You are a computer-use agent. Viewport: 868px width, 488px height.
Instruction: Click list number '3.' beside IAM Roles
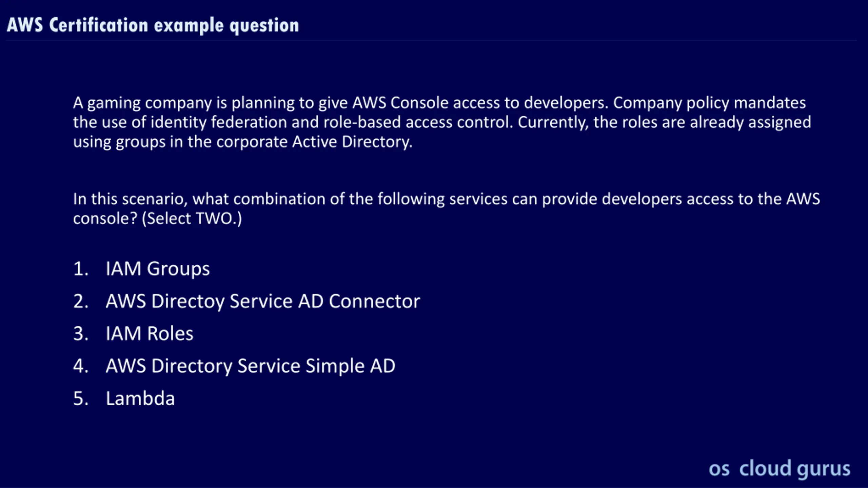[81, 333]
